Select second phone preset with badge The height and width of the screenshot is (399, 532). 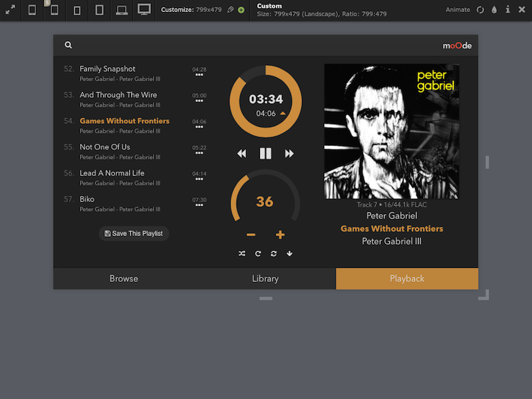click(55, 10)
